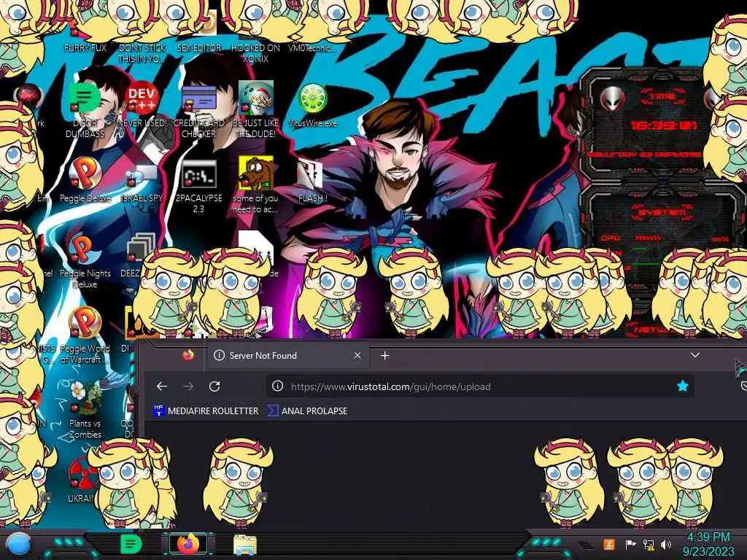
Task: Open ISRAEL SPY desktop shortcut
Action: [142, 176]
